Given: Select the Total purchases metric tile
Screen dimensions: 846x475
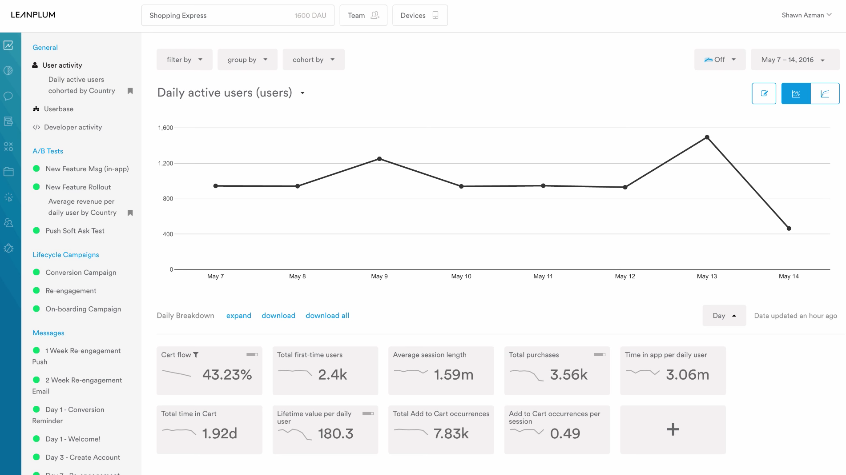Looking at the screenshot, I should tap(556, 369).
